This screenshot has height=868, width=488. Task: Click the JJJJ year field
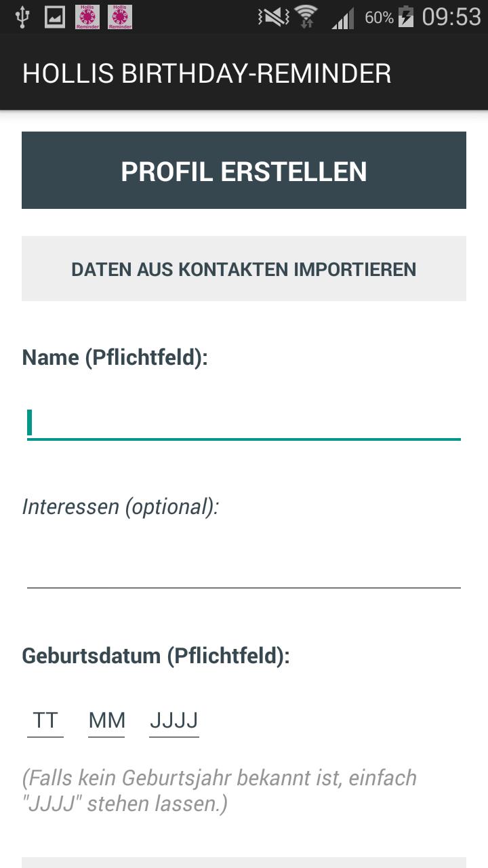tap(174, 720)
